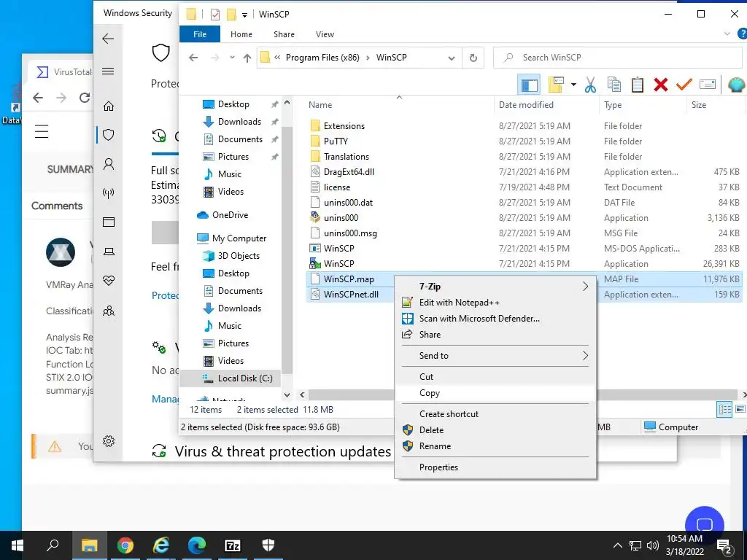Screen dimensions: 747x560
Task: Select the Extensions folder
Action: (344, 125)
